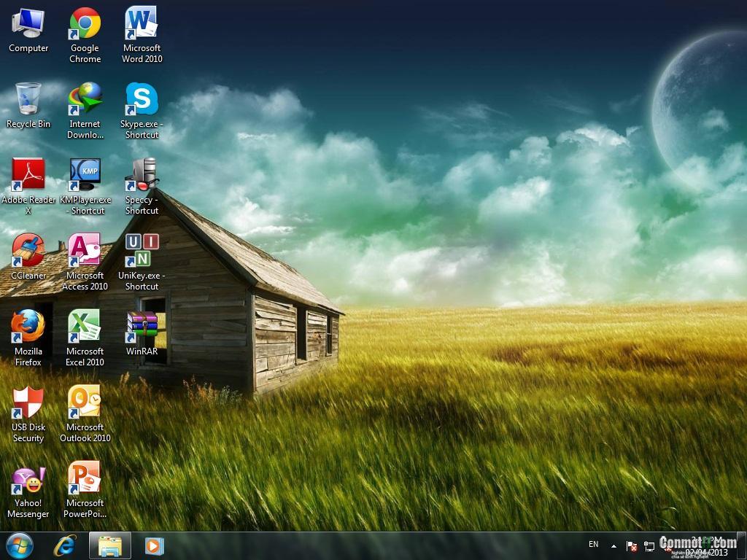Select the UniKey.exe shortcut icon

pyautogui.click(x=142, y=262)
